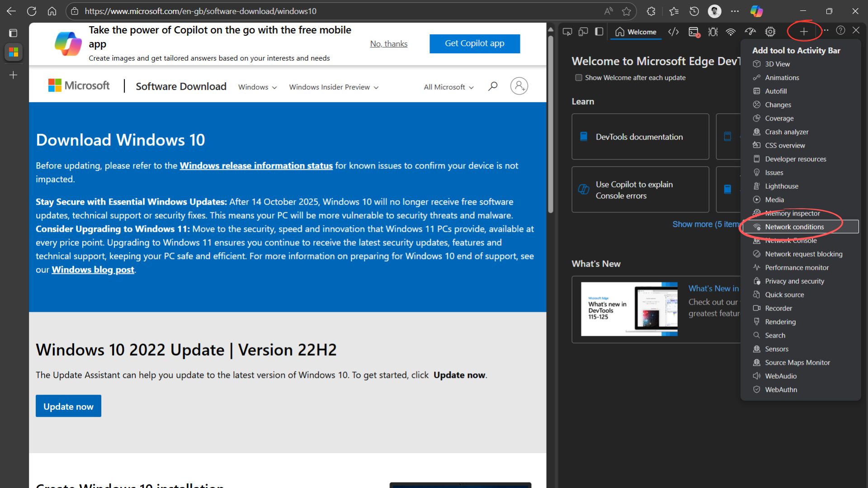Toggle device emulation in DevTools
Viewport: 868px width, 488px height.
583,32
